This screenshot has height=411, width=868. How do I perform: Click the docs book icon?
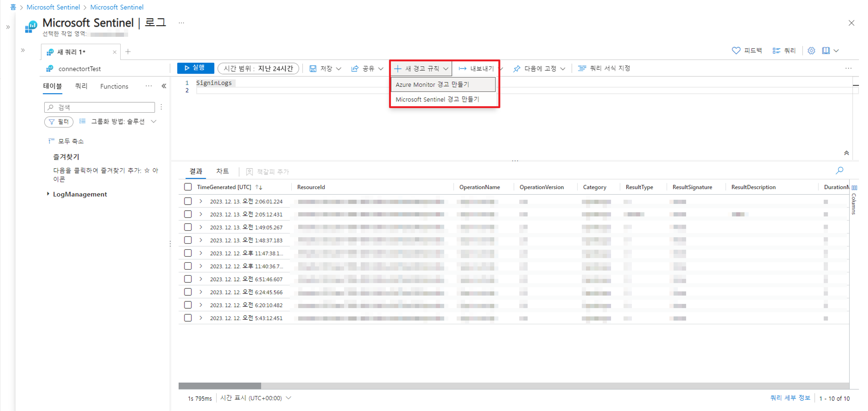[826, 51]
